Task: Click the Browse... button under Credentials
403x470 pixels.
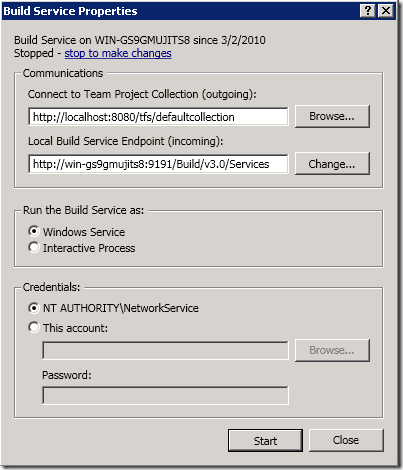Action: point(332,350)
